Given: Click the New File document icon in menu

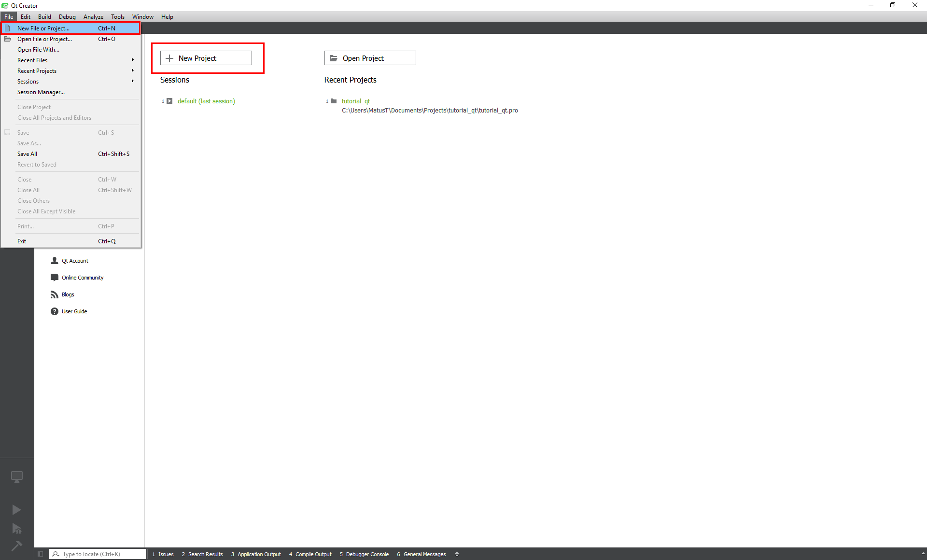Looking at the screenshot, I should tap(7, 28).
